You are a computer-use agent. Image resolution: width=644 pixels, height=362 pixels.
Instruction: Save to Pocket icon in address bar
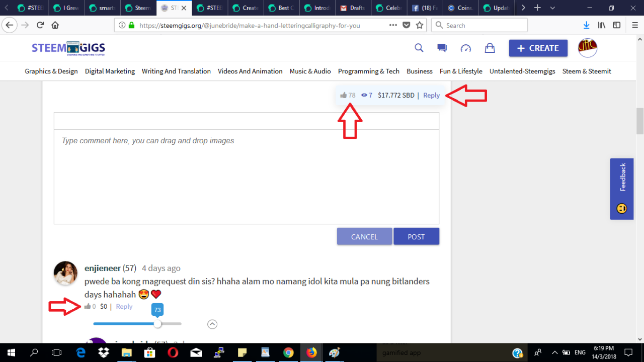pos(407,25)
